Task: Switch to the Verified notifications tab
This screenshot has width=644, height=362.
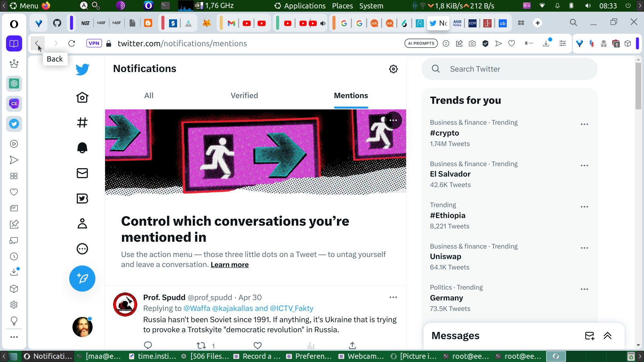Action: pos(244,96)
